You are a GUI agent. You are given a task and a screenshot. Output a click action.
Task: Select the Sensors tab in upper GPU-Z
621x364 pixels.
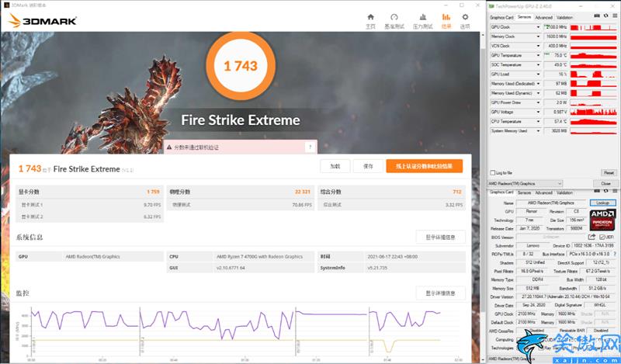coord(524,17)
